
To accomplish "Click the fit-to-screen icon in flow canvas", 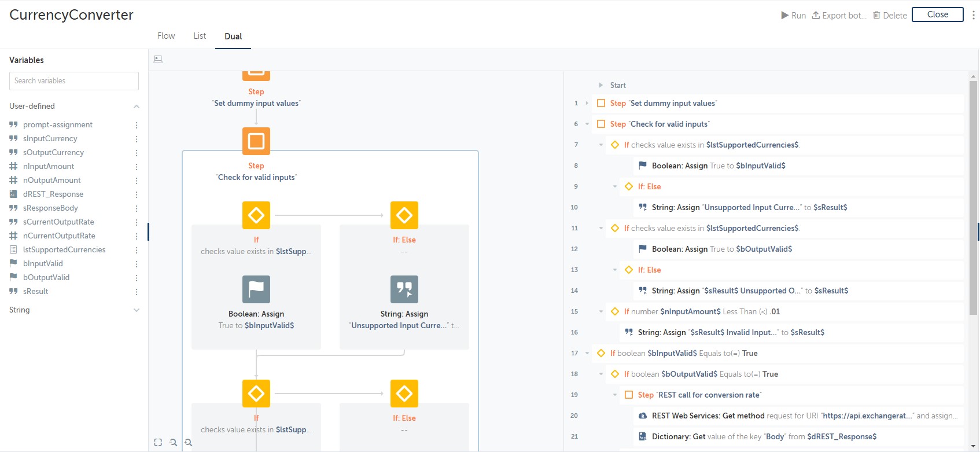I will [x=158, y=443].
